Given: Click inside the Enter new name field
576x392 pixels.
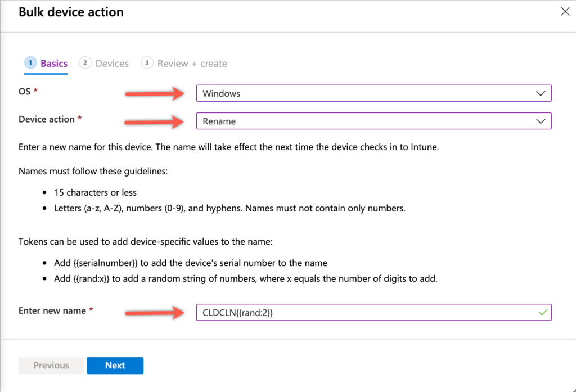Looking at the screenshot, I should point(337,312).
